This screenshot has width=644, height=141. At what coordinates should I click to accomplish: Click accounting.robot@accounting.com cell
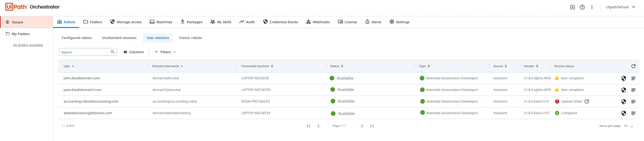[91, 101]
